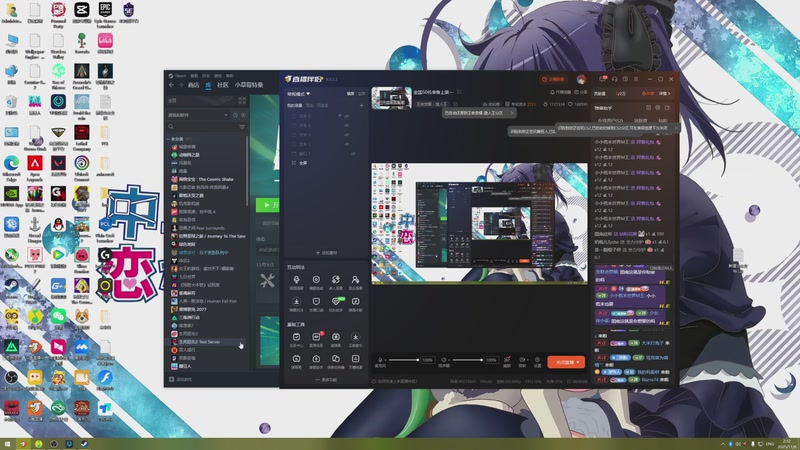Select Human Fall Flat in Steam library
800x450 pixels.
(204, 301)
